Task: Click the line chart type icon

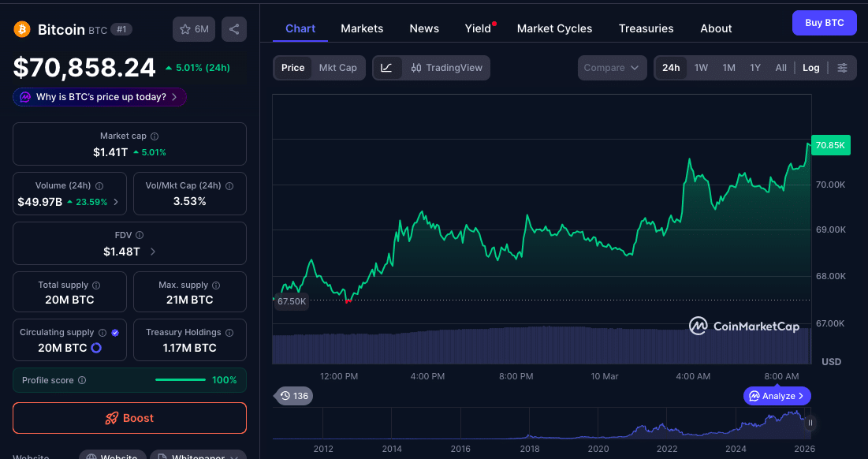Action: (x=387, y=68)
